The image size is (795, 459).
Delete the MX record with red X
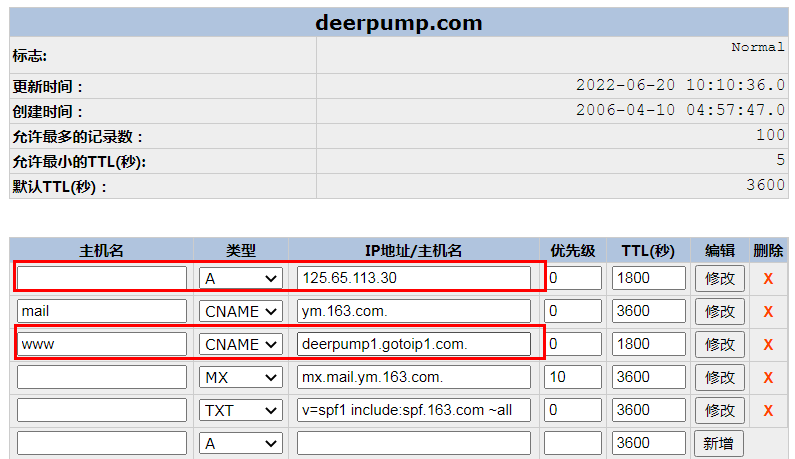click(768, 378)
